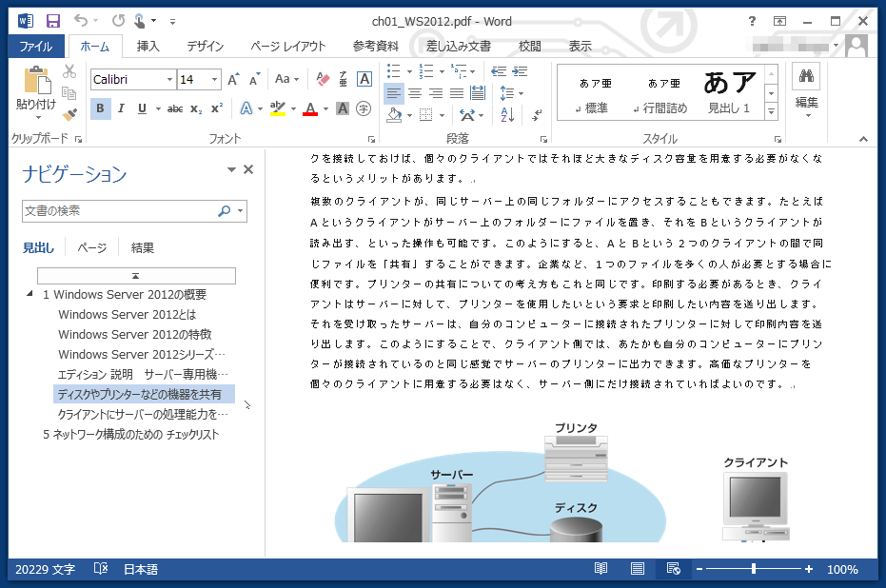Show the ページ tab in the navigation pane
Image resolution: width=886 pixels, height=588 pixels.
(91, 247)
